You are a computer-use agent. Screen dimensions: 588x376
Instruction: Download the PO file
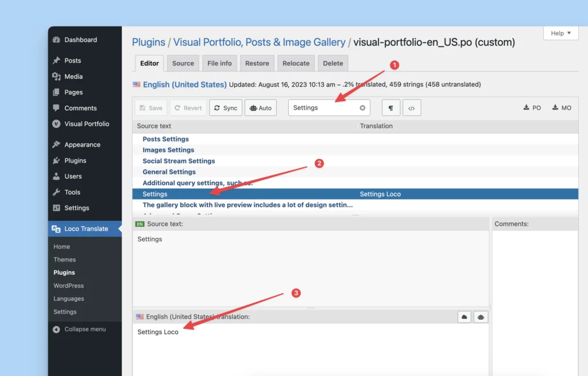click(x=532, y=108)
